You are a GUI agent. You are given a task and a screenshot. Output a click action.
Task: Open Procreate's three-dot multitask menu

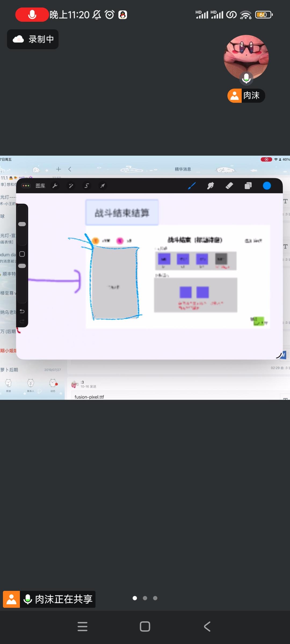(x=26, y=186)
